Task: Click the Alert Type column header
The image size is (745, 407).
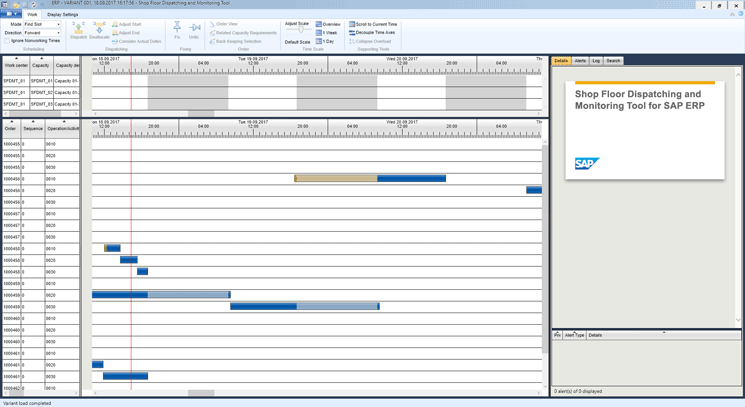Action: pyautogui.click(x=574, y=335)
